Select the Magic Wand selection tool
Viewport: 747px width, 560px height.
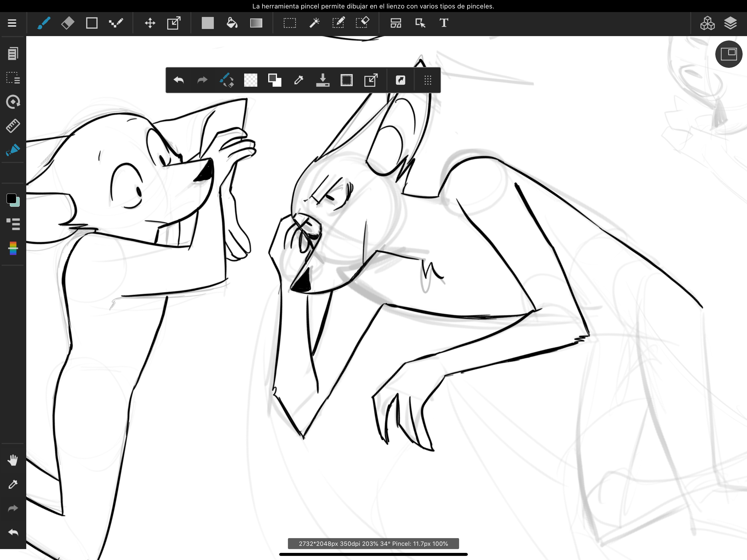point(314,23)
